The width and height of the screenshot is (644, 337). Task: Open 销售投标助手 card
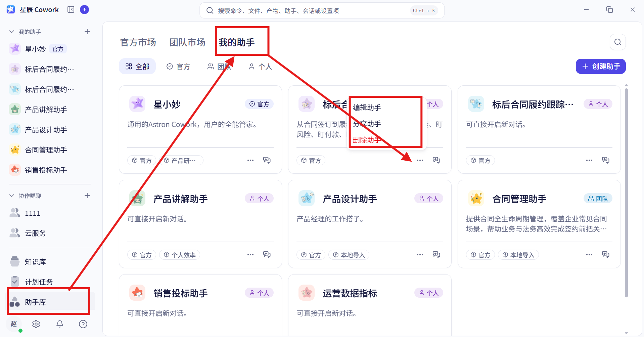click(200, 305)
